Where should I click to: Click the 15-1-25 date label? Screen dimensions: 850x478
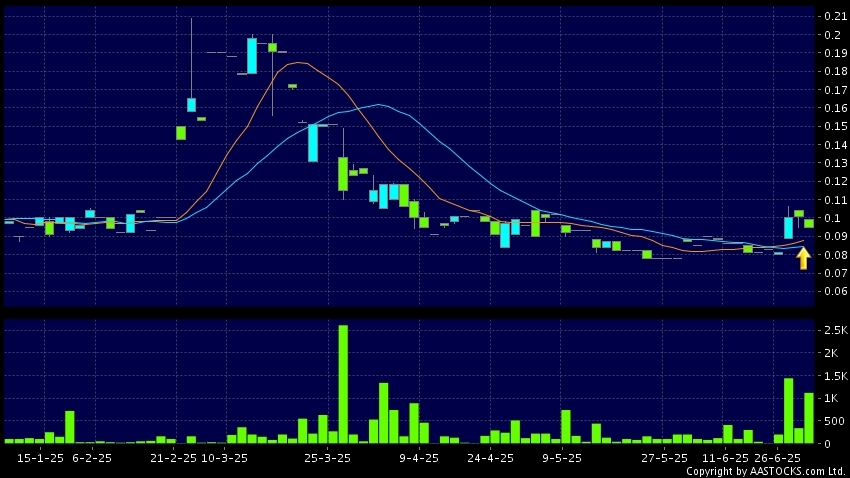point(40,458)
